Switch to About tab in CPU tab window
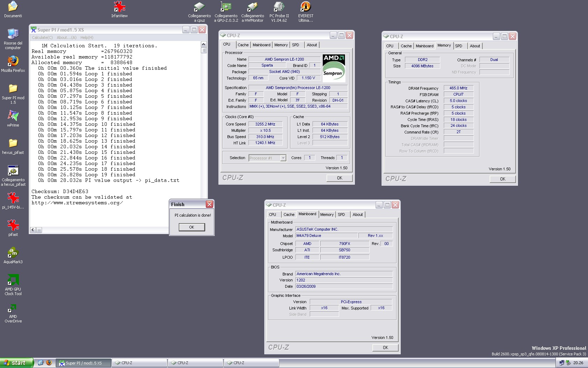The height and width of the screenshot is (368, 588). pos(312,45)
